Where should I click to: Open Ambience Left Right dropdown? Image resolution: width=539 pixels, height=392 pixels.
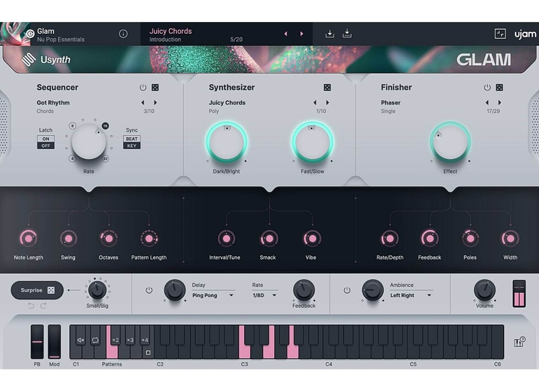411,295
